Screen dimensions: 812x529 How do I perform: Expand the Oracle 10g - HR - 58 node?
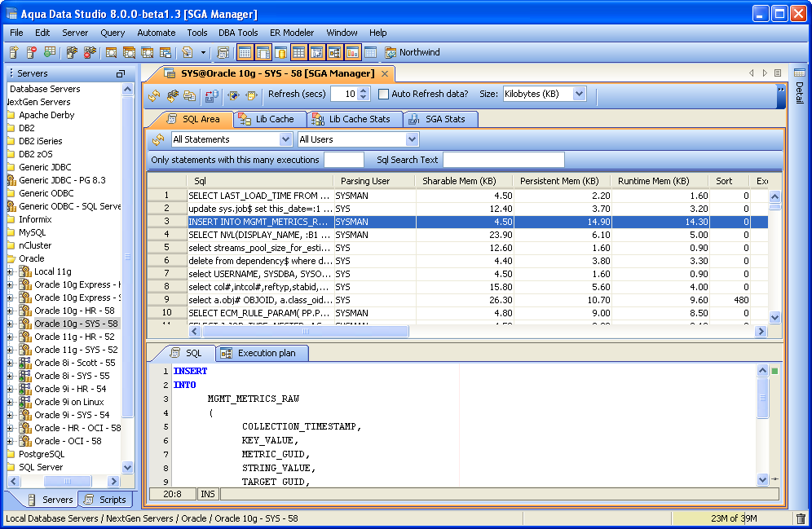click(x=11, y=311)
